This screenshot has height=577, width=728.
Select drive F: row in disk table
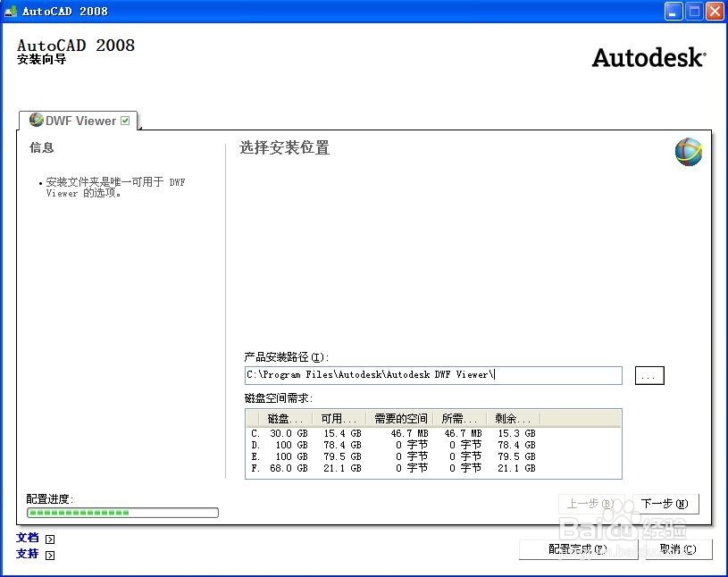pyautogui.click(x=433, y=468)
